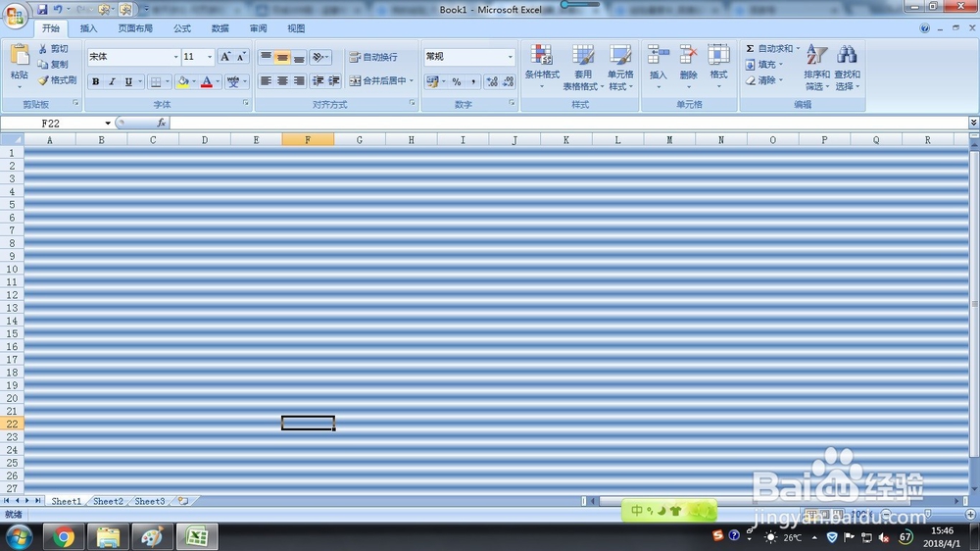Viewport: 980px width, 551px height.
Task: Click Delete cells (删除) icon
Action: tap(688, 55)
